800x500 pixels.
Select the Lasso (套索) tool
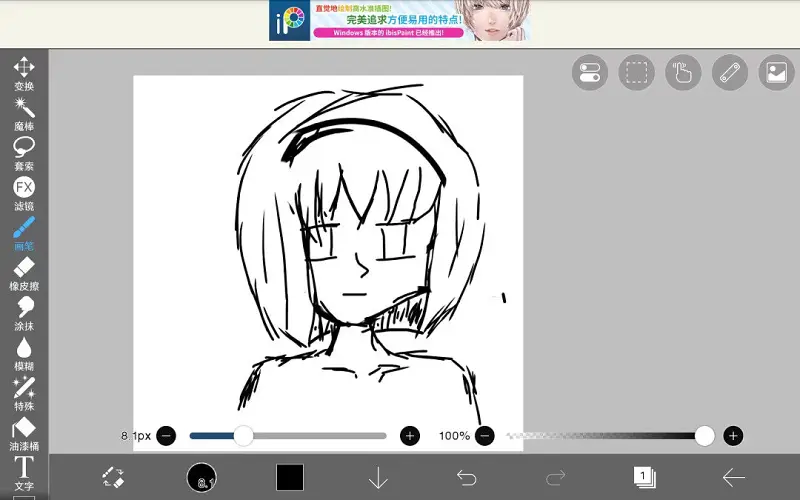point(24,154)
